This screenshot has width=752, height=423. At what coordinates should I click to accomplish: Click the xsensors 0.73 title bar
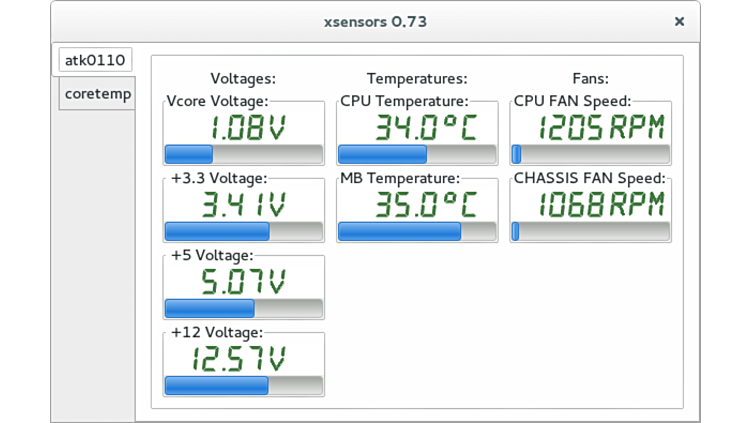(x=375, y=21)
